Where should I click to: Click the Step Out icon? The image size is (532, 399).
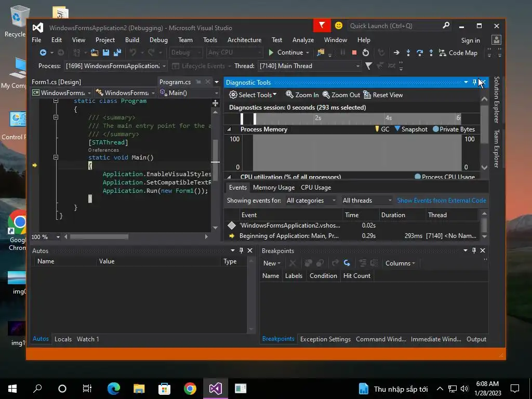tap(431, 52)
